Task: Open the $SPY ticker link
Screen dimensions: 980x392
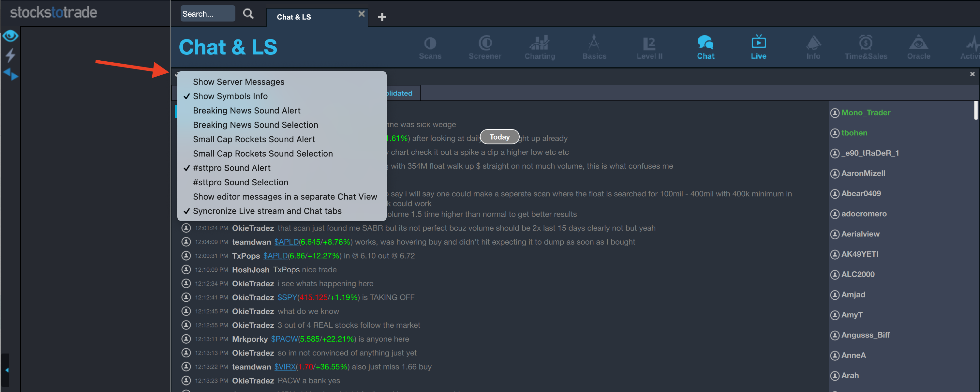Action: coord(287,297)
